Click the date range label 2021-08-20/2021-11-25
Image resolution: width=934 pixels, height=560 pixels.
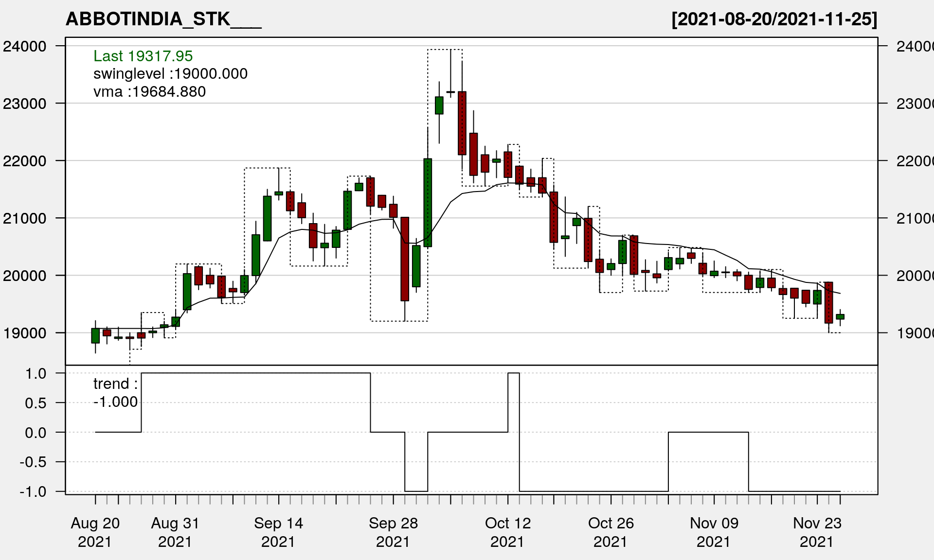point(774,19)
